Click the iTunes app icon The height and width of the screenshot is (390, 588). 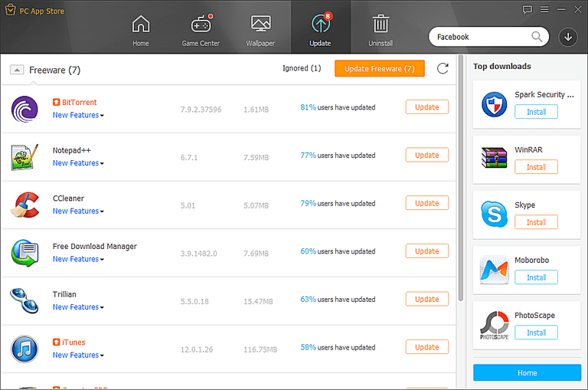pos(24,348)
